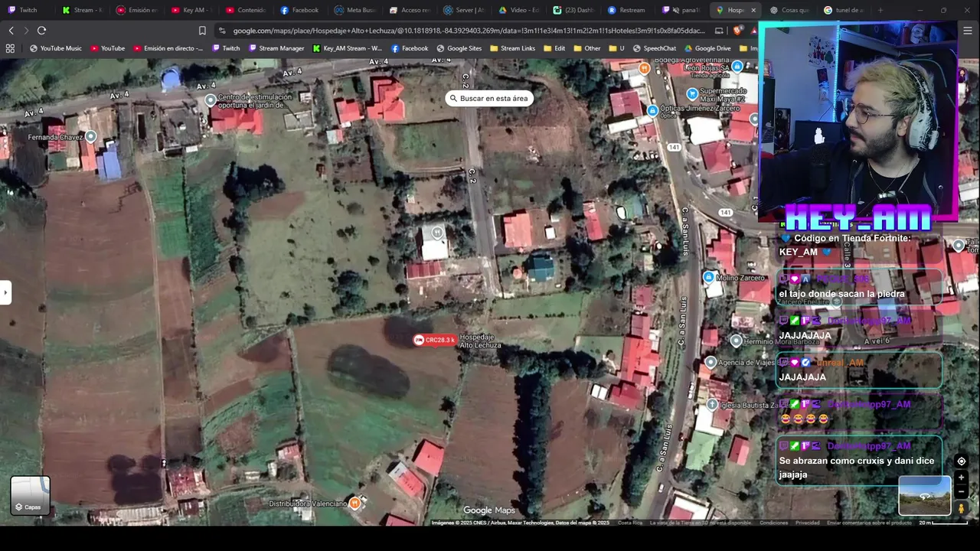
Task: Select the Iglesia Bautista pin
Action: (x=712, y=404)
